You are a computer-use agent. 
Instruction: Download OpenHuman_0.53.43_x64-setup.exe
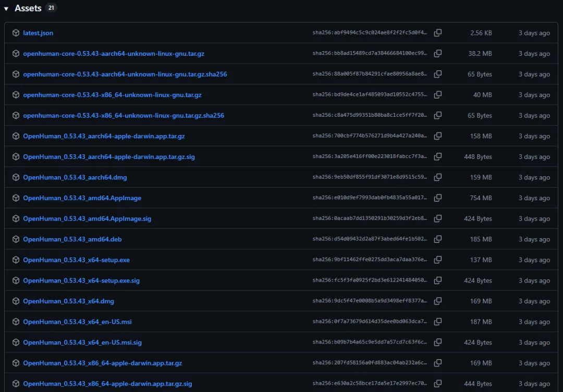pyautogui.click(x=76, y=260)
